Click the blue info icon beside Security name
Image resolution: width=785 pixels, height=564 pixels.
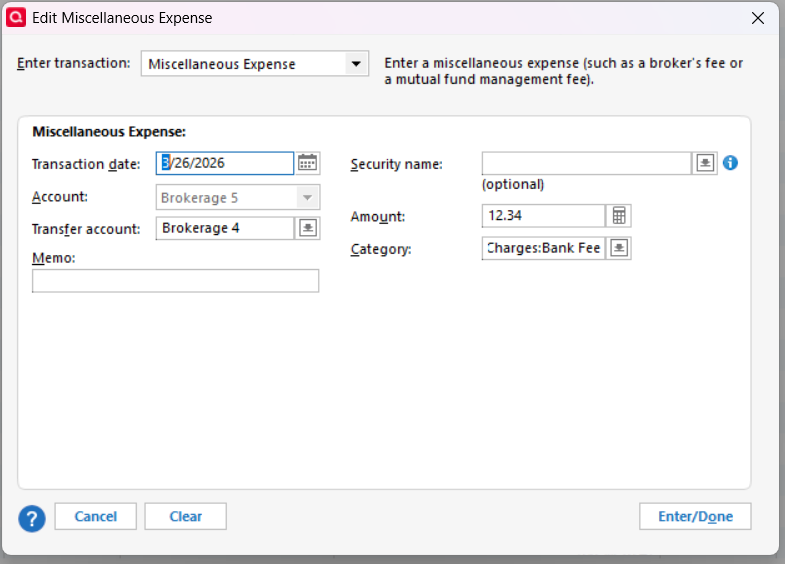(730, 163)
